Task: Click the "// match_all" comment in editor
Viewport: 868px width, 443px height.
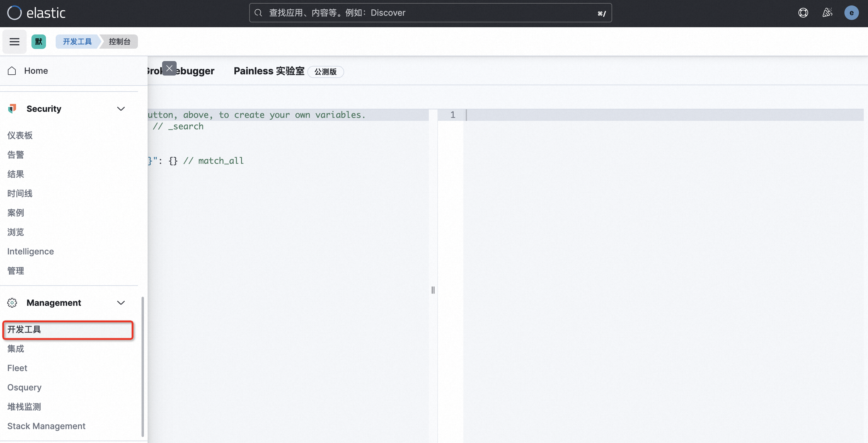Action: pyautogui.click(x=214, y=161)
